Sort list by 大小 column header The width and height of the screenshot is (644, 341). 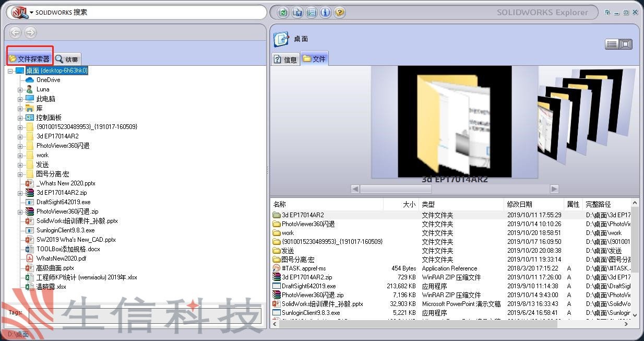click(400, 204)
